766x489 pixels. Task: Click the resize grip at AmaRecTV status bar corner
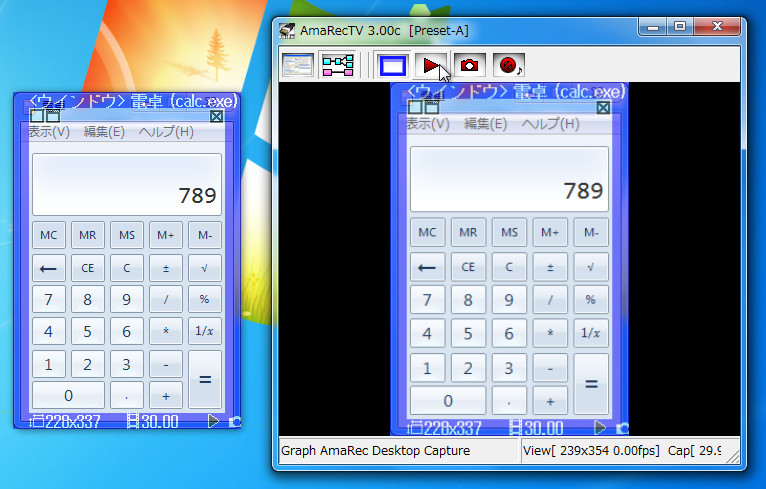733,456
